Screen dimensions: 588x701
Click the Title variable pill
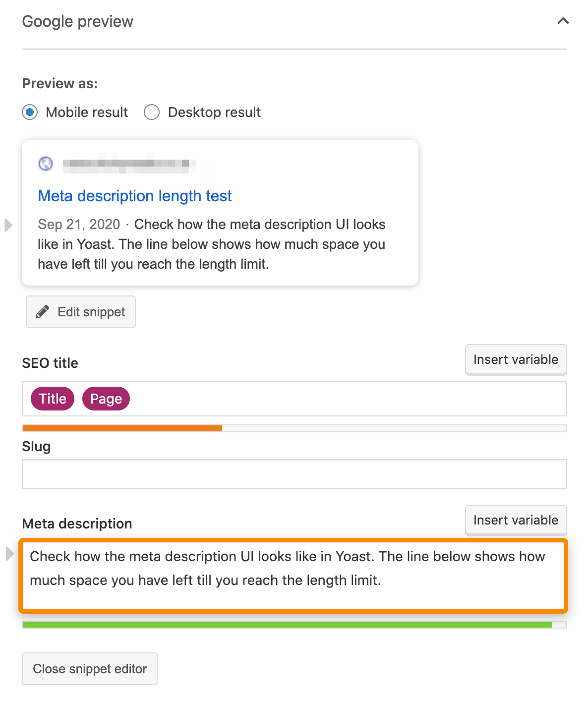[52, 398]
